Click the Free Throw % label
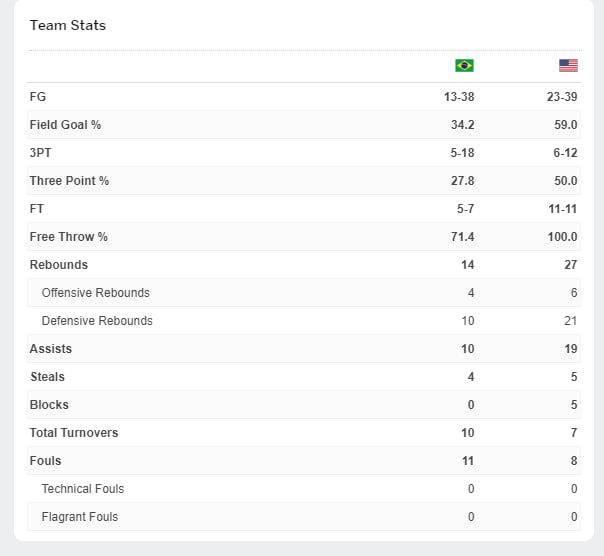The height and width of the screenshot is (556, 604). coord(68,237)
